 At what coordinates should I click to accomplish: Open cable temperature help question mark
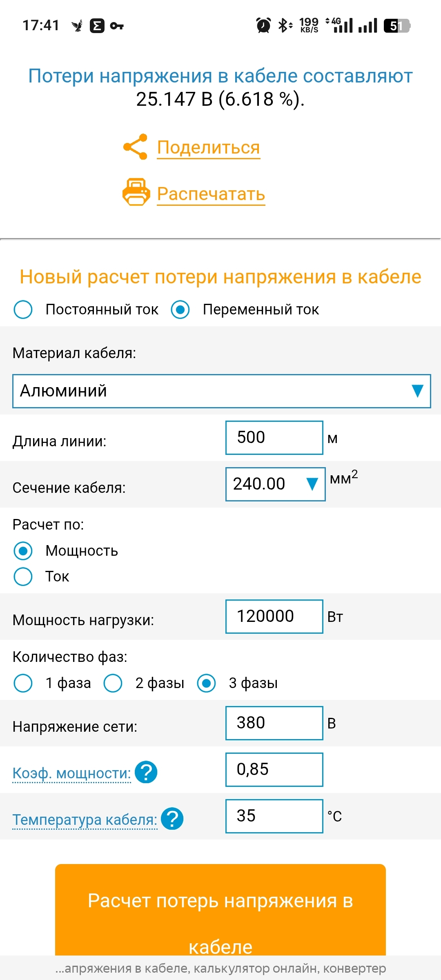point(172,819)
